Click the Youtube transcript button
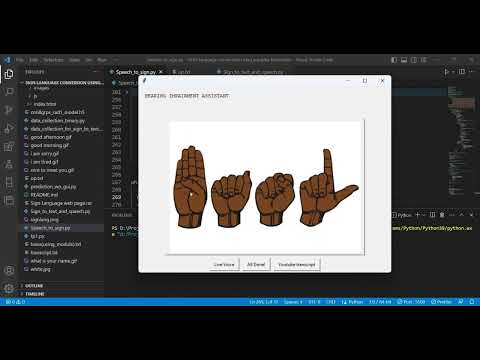Viewport: 480px width, 360px height. pyautogui.click(x=297, y=264)
